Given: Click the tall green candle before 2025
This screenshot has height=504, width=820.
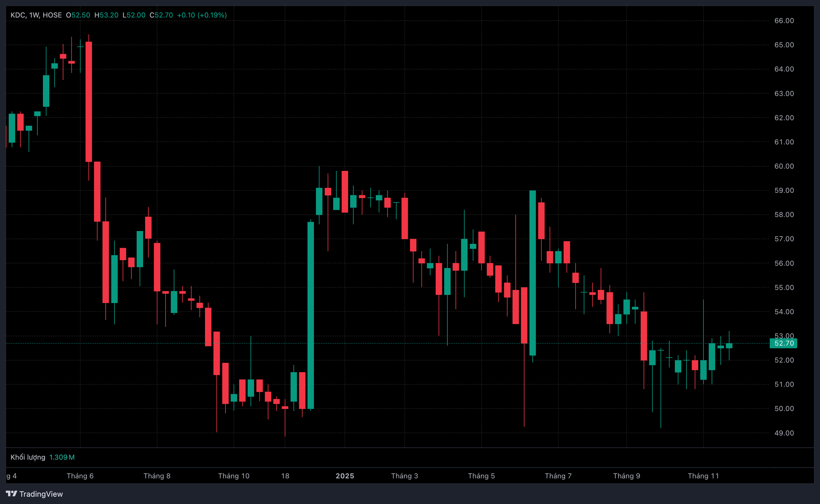Looking at the screenshot, I should tap(311, 315).
